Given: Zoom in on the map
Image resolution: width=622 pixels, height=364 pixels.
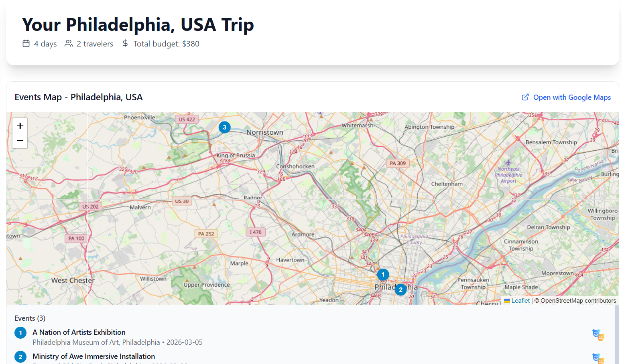Looking at the screenshot, I should 20,125.
